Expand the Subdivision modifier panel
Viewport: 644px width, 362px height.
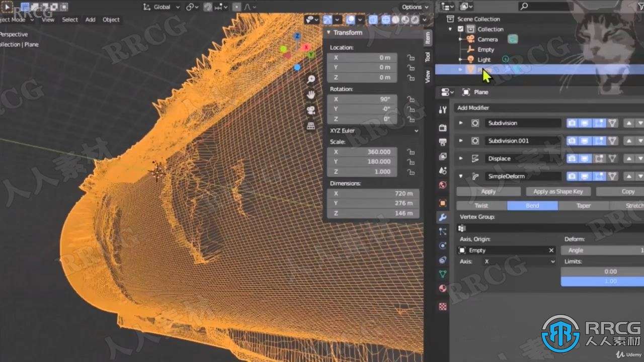pos(461,123)
